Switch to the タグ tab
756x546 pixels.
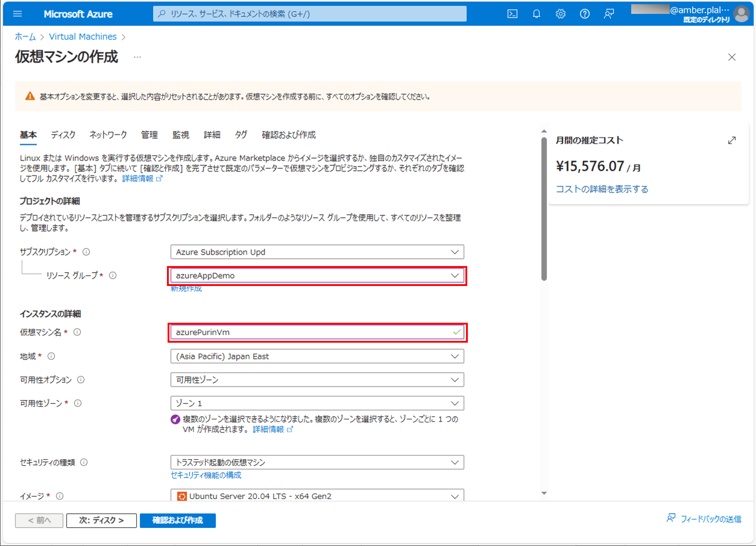pyautogui.click(x=241, y=135)
